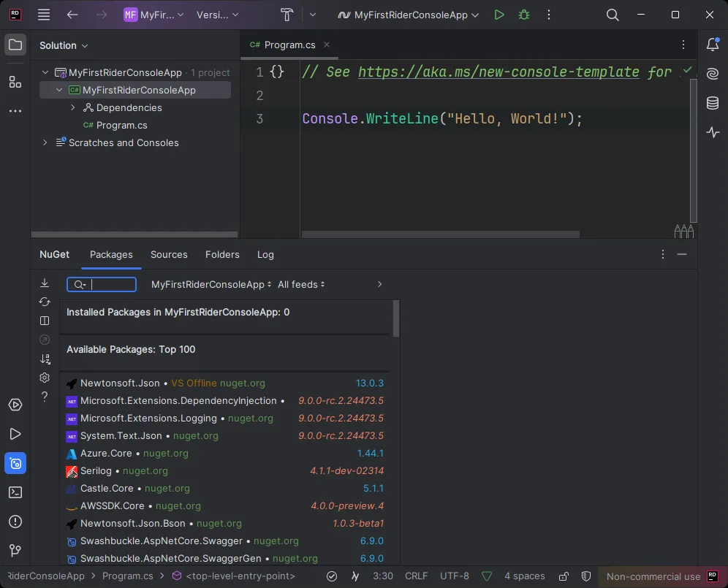Expand the build options dropdown arrow

tap(313, 15)
